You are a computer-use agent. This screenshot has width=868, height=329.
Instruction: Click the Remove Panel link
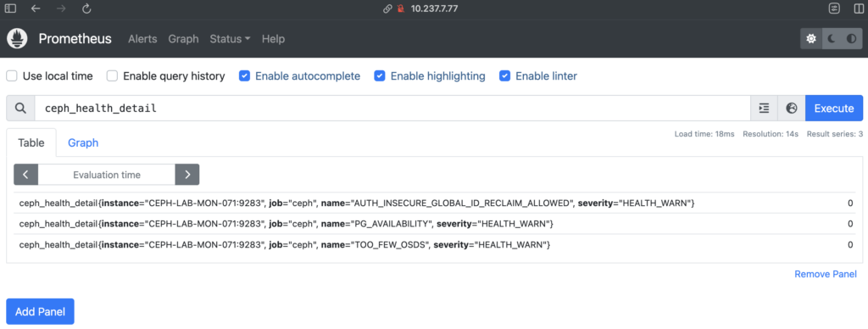click(826, 274)
